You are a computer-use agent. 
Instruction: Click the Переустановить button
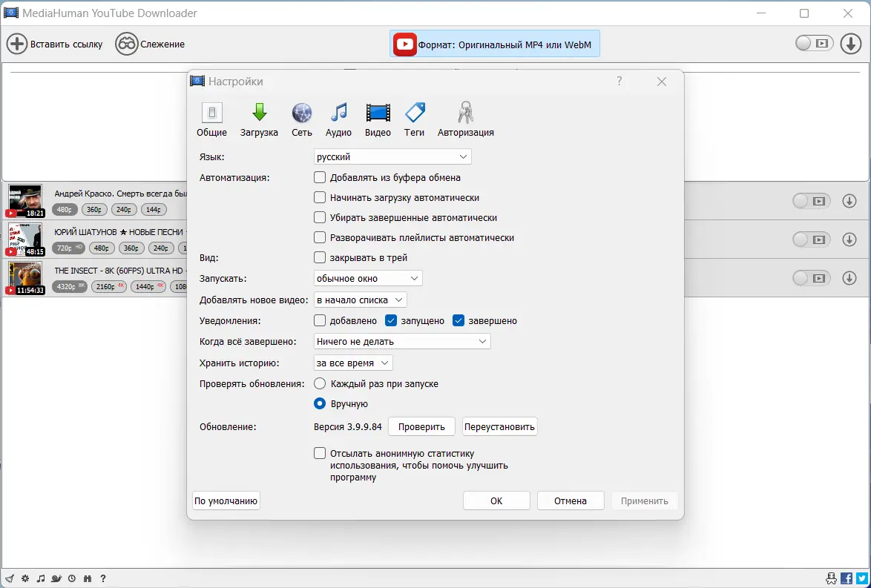499,427
